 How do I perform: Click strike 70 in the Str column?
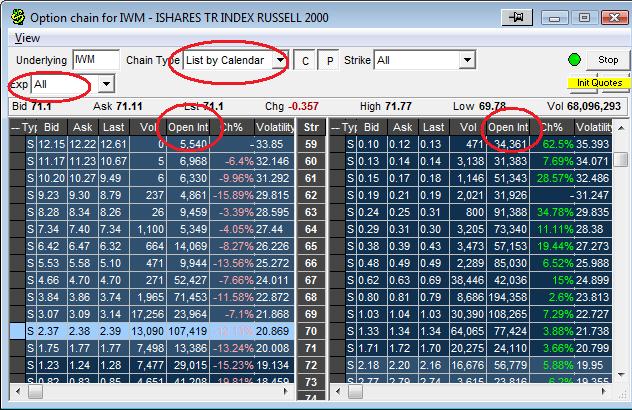311,331
